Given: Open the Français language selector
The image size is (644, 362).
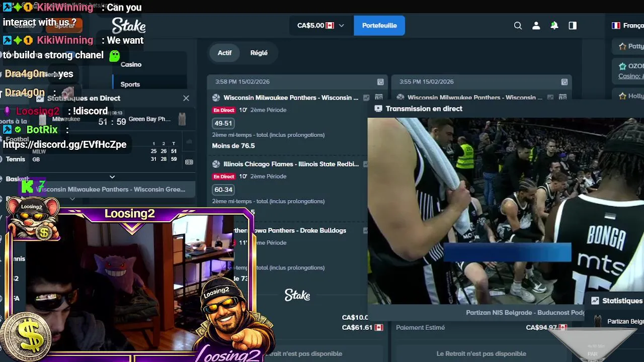Looking at the screenshot, I should pos(628,26).
